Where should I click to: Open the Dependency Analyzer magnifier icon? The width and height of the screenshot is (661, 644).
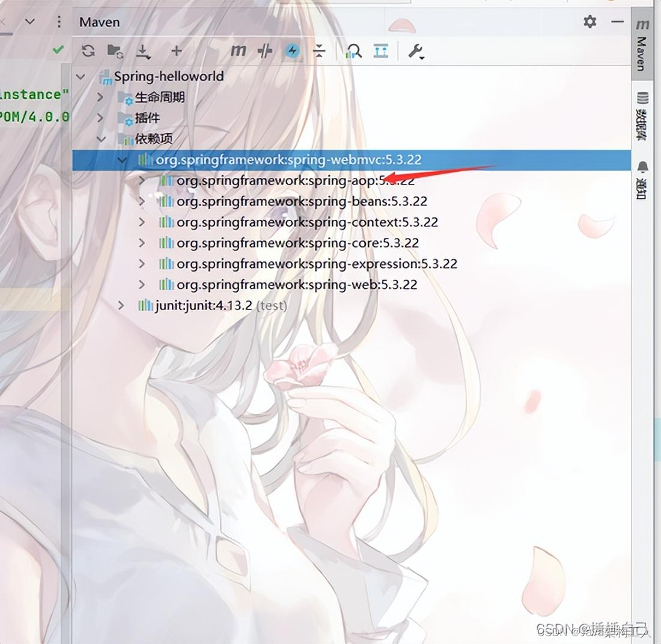tap(353, 51)
